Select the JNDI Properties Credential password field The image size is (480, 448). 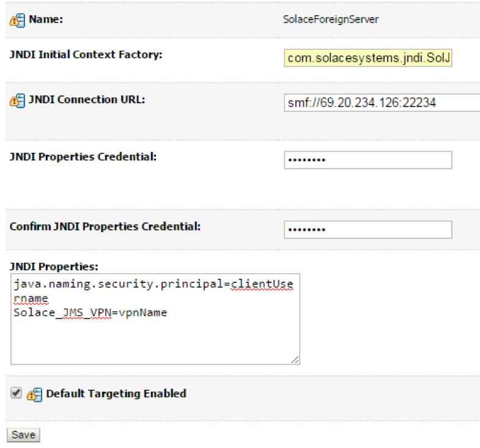point(367,160)
